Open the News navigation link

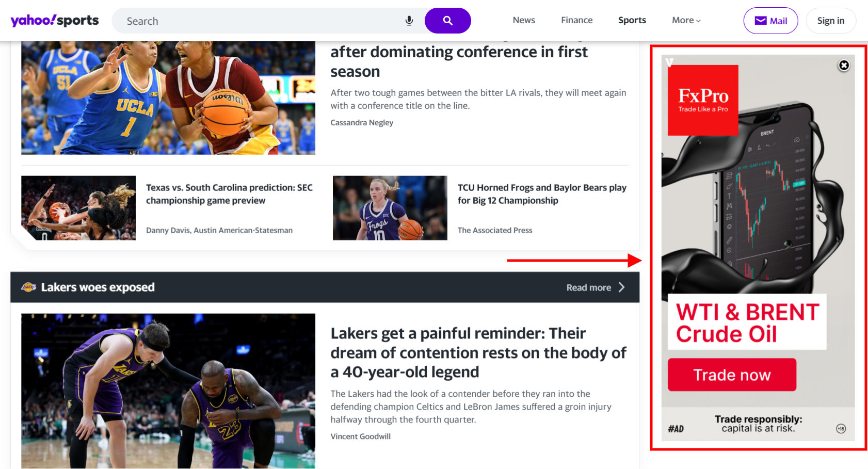point(524,20)
